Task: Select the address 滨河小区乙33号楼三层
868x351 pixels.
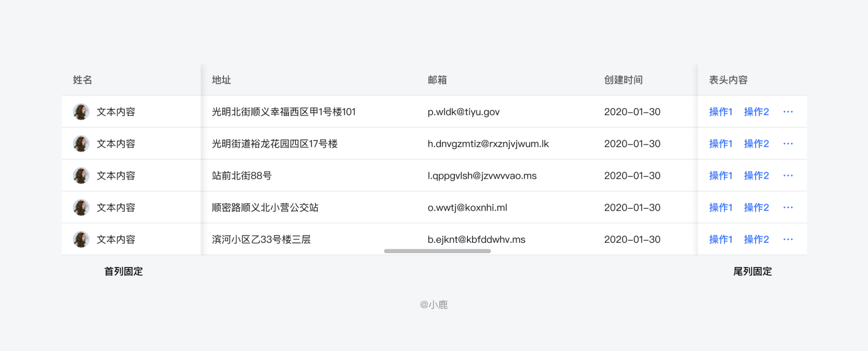Action: (x=262, y=239)
